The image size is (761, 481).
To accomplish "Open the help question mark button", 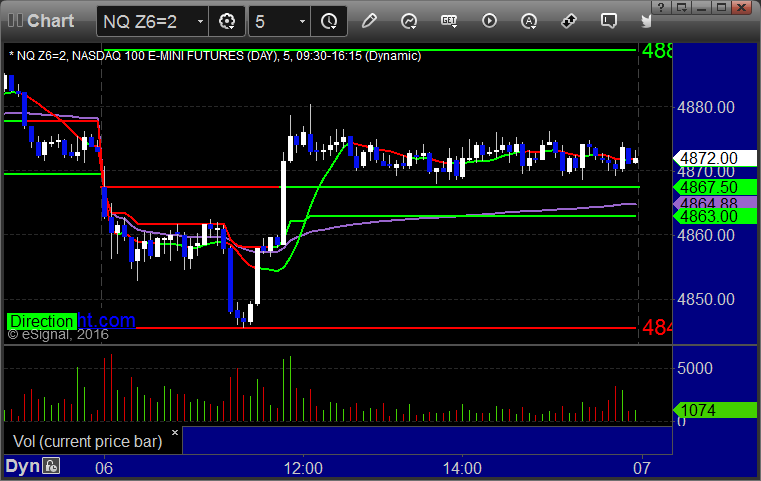I will coord(661,7).
